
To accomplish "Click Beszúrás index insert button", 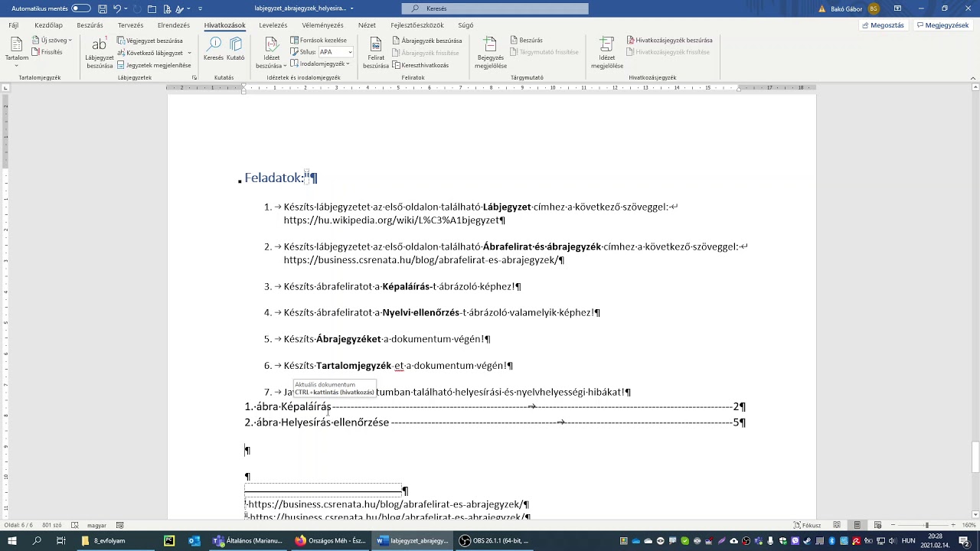I will pos(526,40).
